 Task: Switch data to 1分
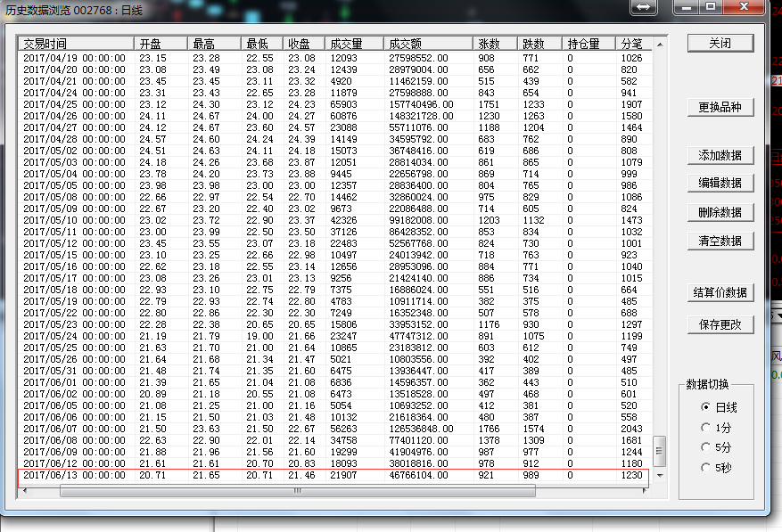[x=716, y=428]
